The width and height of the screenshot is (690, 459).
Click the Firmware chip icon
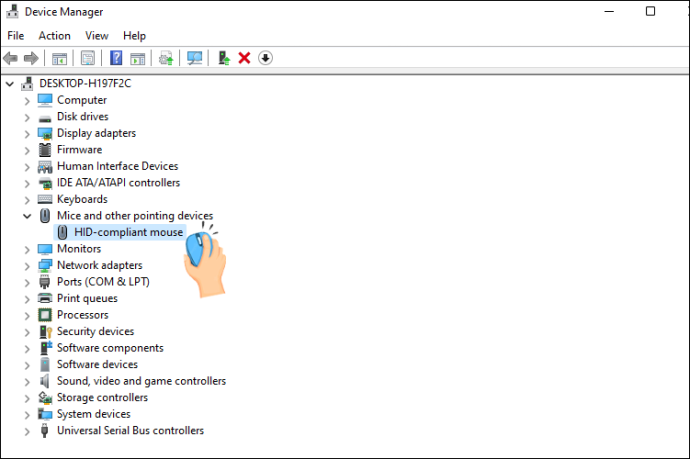pyautogui.click(x=45, y=150)
